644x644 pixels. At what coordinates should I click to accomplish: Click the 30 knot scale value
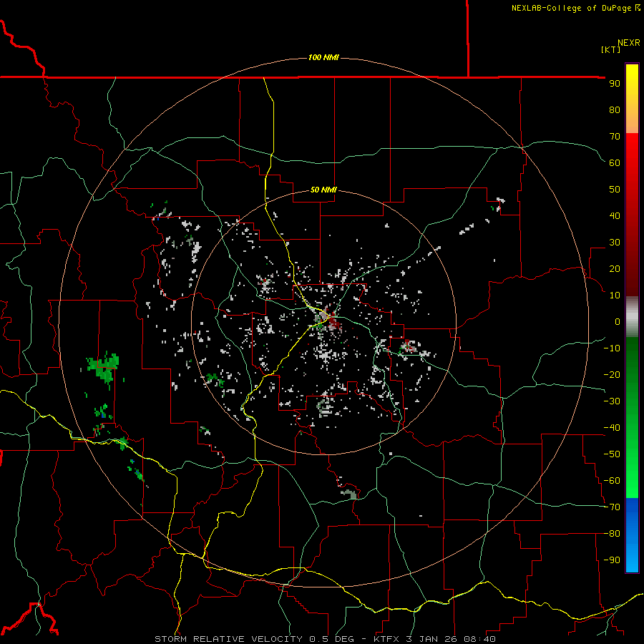coord(615,243)
